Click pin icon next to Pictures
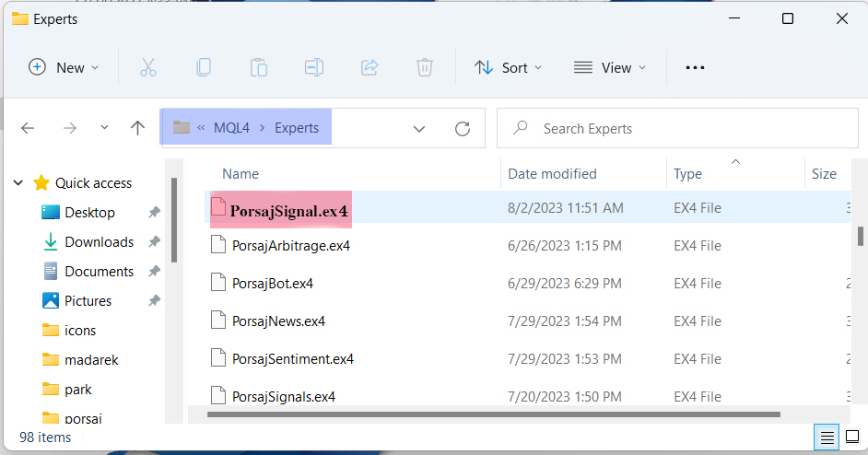The image size is (868, 455). click(155, 300)
